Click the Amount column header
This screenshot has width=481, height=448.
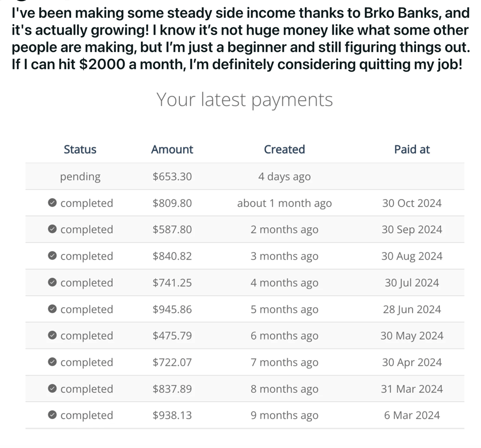click(x=172, y=149)
